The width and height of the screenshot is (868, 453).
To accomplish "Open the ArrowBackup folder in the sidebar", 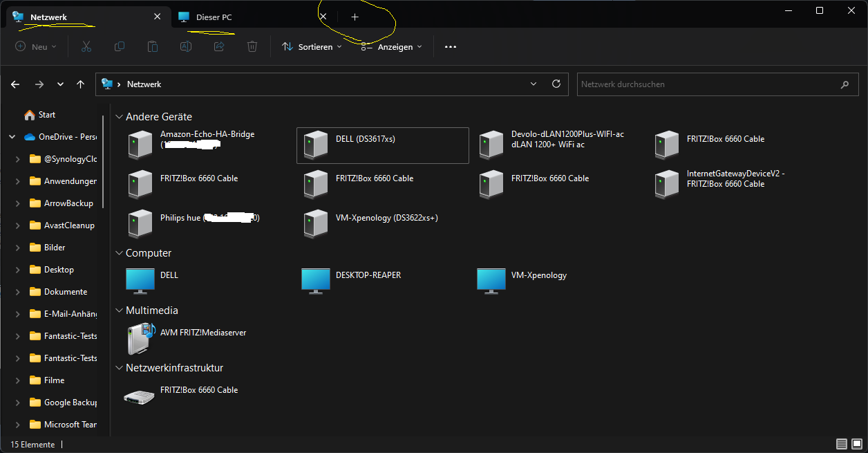I will tap(62, 203).
